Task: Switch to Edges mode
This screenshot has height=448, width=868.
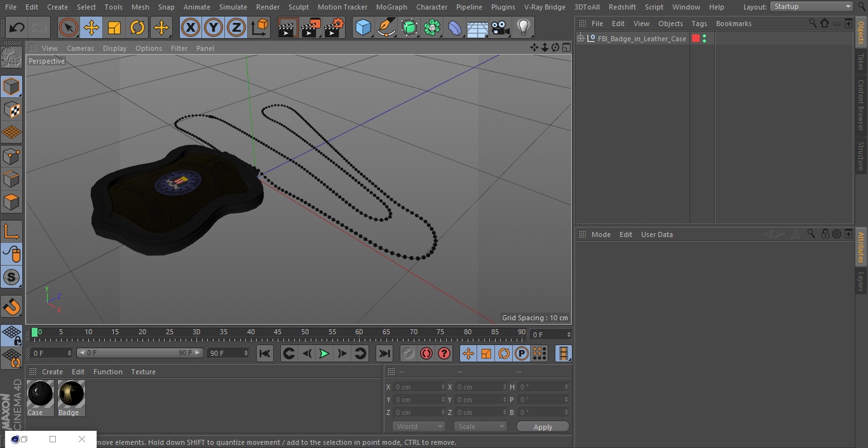Action: [x=11, y=179]
